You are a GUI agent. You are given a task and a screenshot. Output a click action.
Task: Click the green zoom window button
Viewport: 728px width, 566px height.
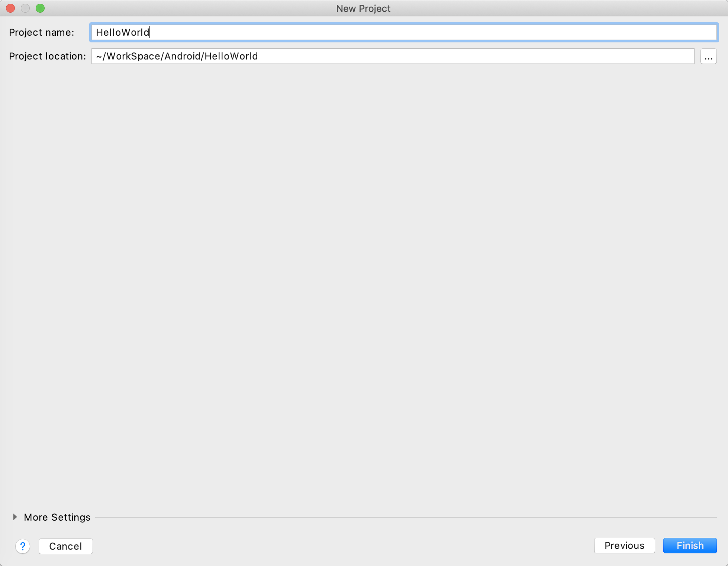pyautogui.click(x=40, y=8)
